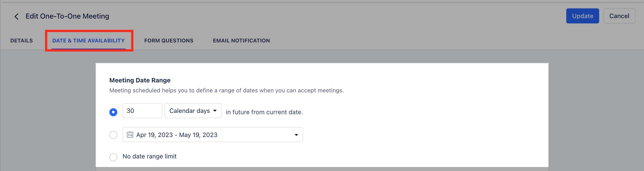Click the dropdown arrow on the date range picker
The image size is (644, 171).
pos(296,135)
